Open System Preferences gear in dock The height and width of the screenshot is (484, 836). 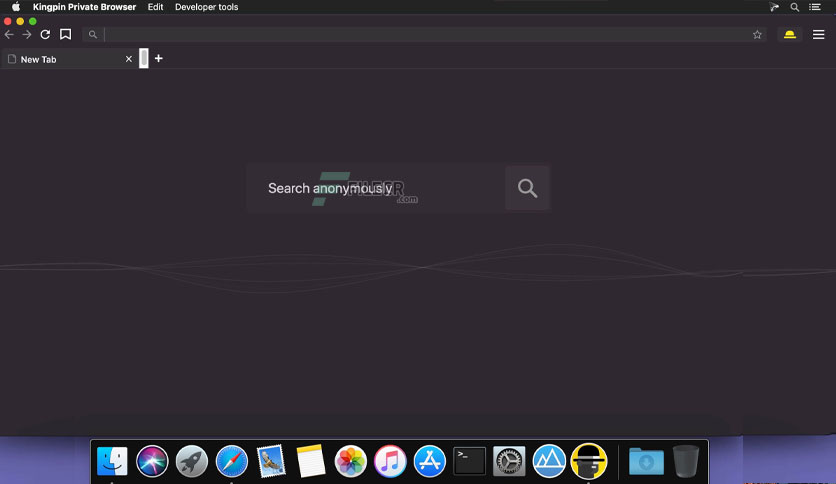click(x=509, y=461)
